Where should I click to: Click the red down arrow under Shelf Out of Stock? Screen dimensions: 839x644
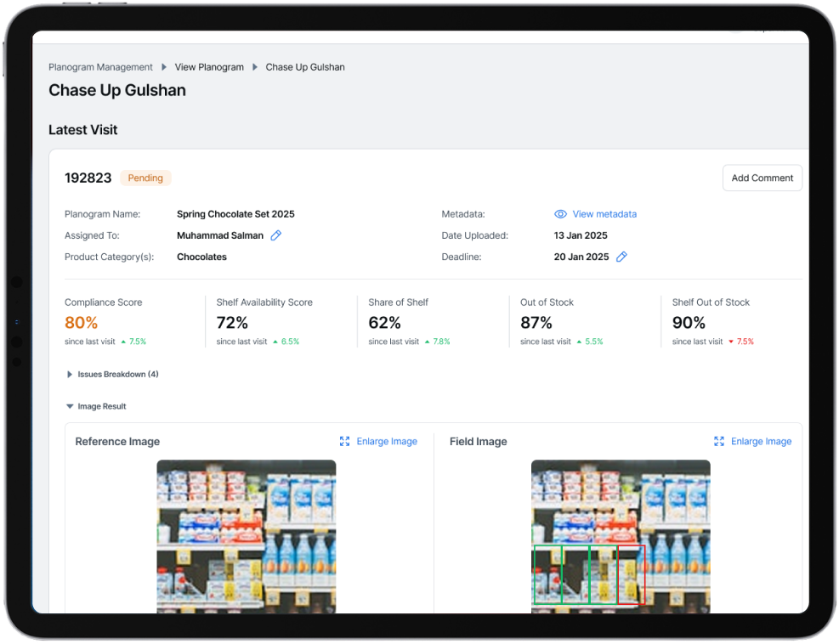tap(729, 342)
